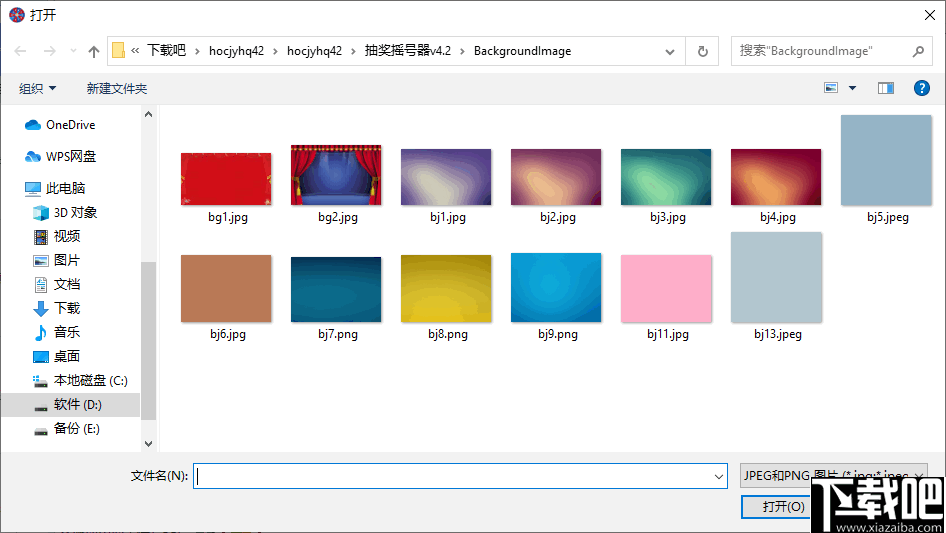
Task: Select bj1.jpg purple thumbnail
Action: tap(446, 177)
